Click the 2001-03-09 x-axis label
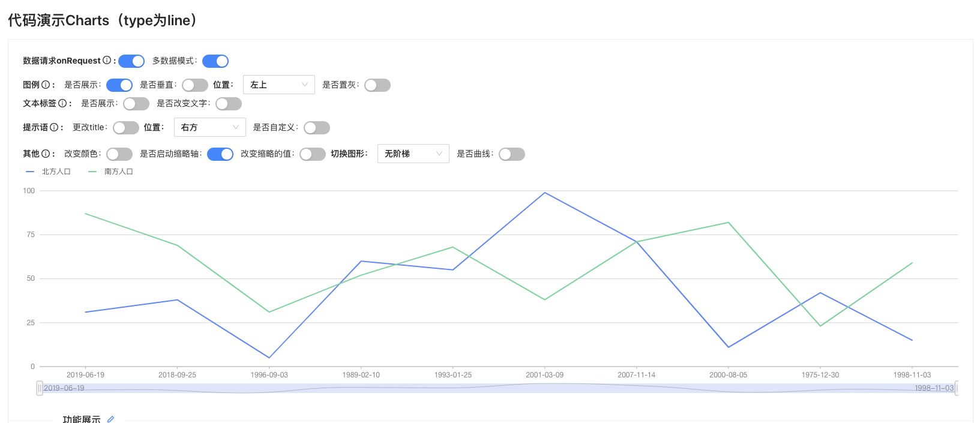This screenshot has width=980, height=423. tap(544, 375)
